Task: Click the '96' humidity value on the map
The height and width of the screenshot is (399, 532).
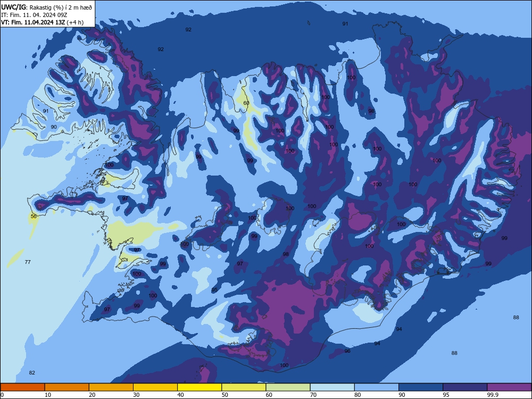Action: tap(347, 351)
